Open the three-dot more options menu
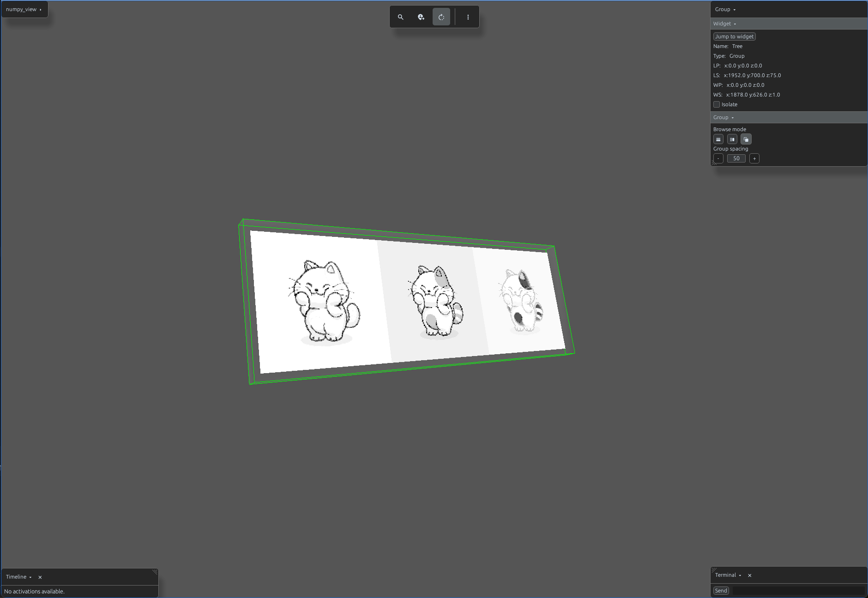 pos(468,17)
